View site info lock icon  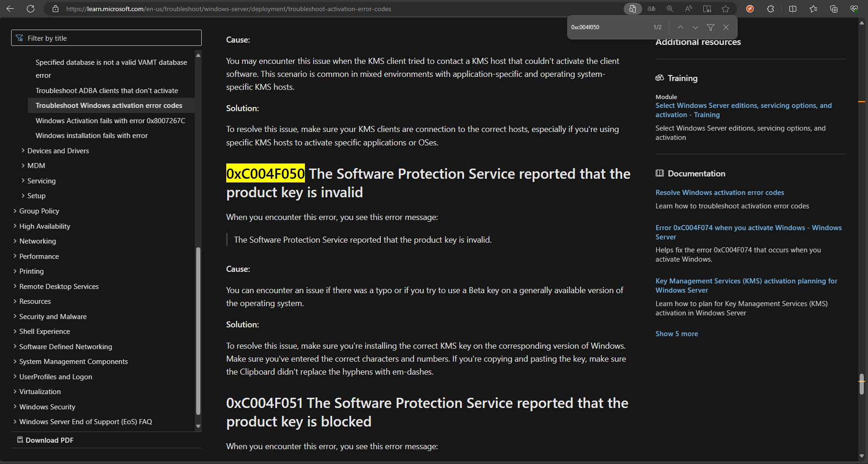(56, 9)
